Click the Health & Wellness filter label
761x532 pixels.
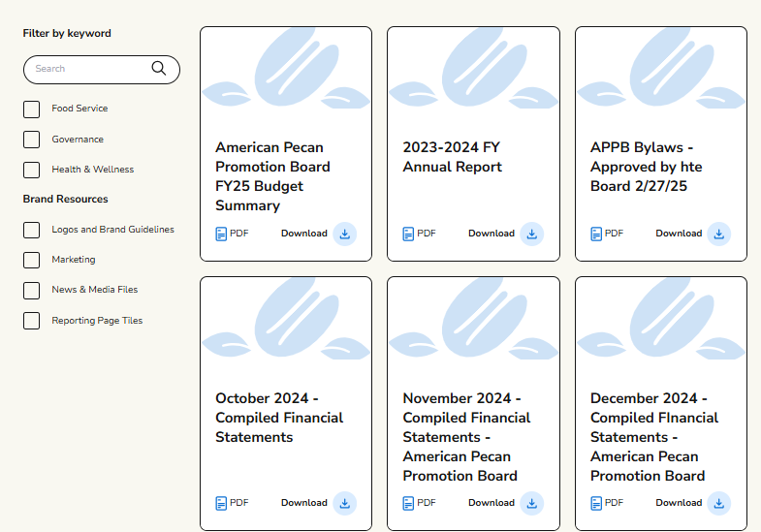point(93,170)
